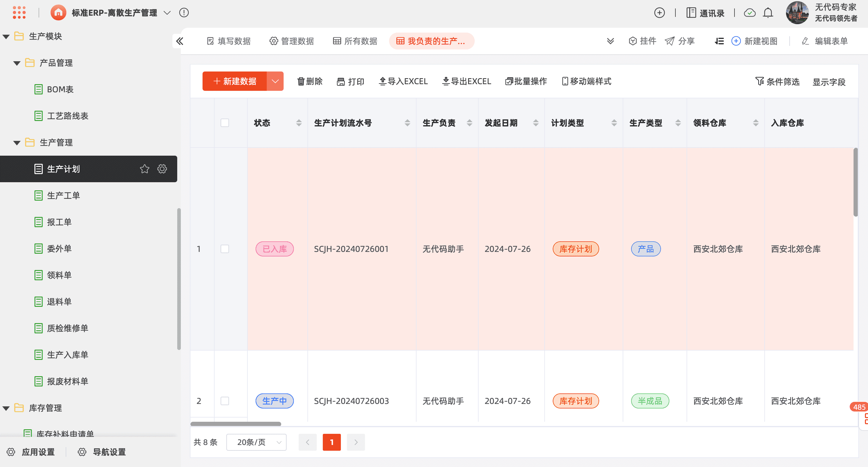Viewport: 868px width, 467px height.
Task: Open the 20条/页 page size dropdown
Action: [x=256, y=442]
